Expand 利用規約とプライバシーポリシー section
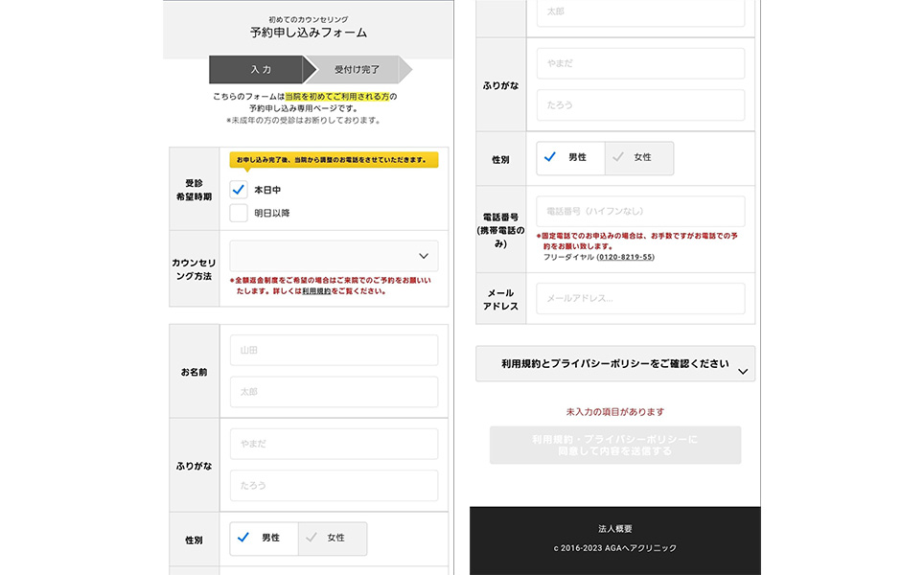924x575 pixels. point(615,363)
